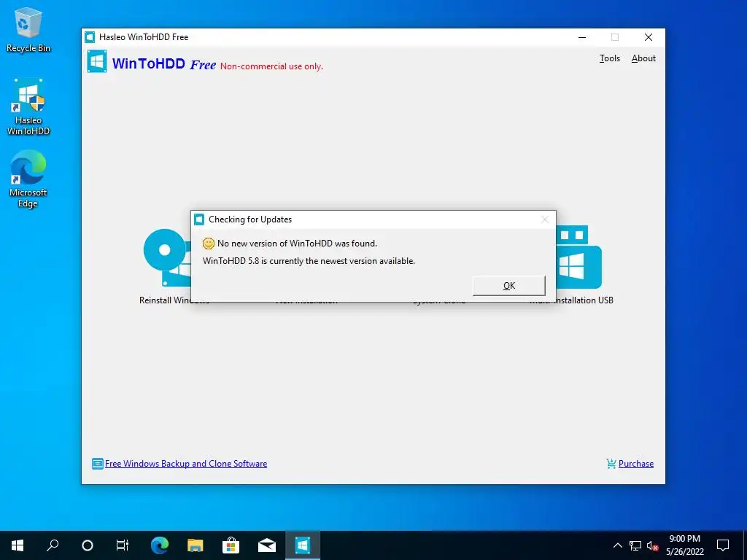The height and width of the screenshot is (560, 747).
Task: Open the Tools menu
Action: pos(609,58)
